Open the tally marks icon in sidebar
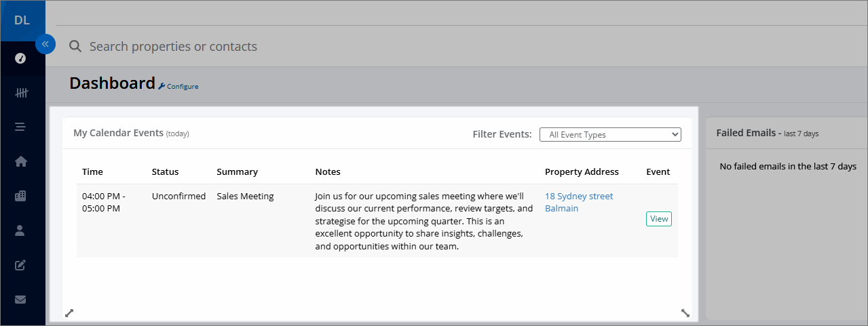The image size is (868, 326). (x=21, y=93)
